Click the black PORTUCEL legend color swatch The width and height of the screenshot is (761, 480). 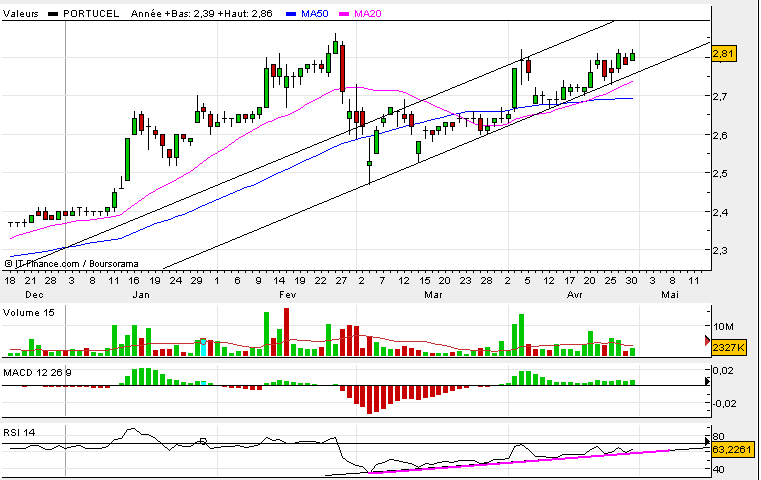[53, 14]
